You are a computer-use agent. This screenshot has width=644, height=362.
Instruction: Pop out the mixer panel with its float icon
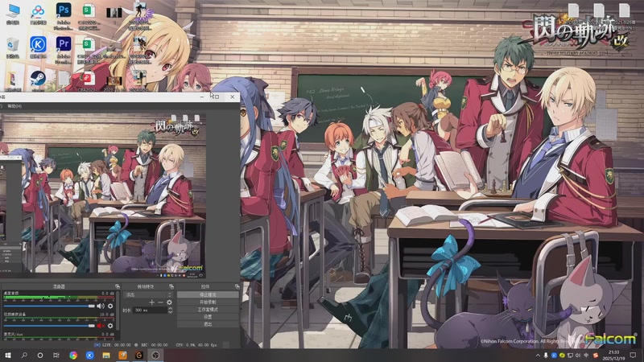pyautogui.click(x=118, y=286)
